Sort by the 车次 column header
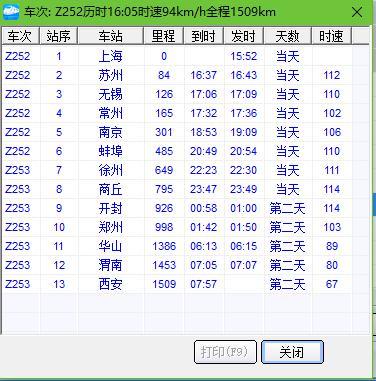 point(20,36)
